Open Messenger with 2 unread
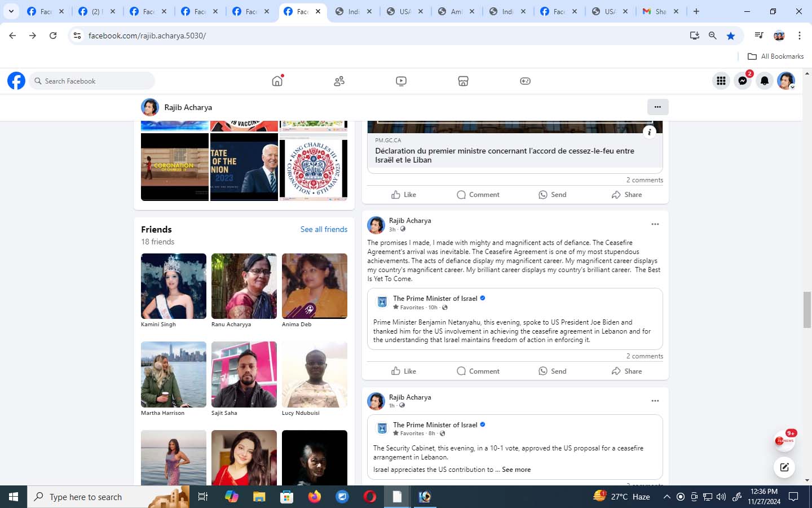 coord(743,81)
